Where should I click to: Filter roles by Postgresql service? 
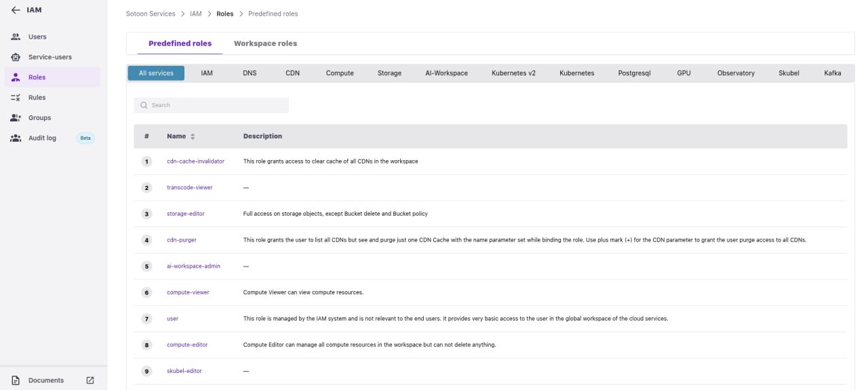635,73
